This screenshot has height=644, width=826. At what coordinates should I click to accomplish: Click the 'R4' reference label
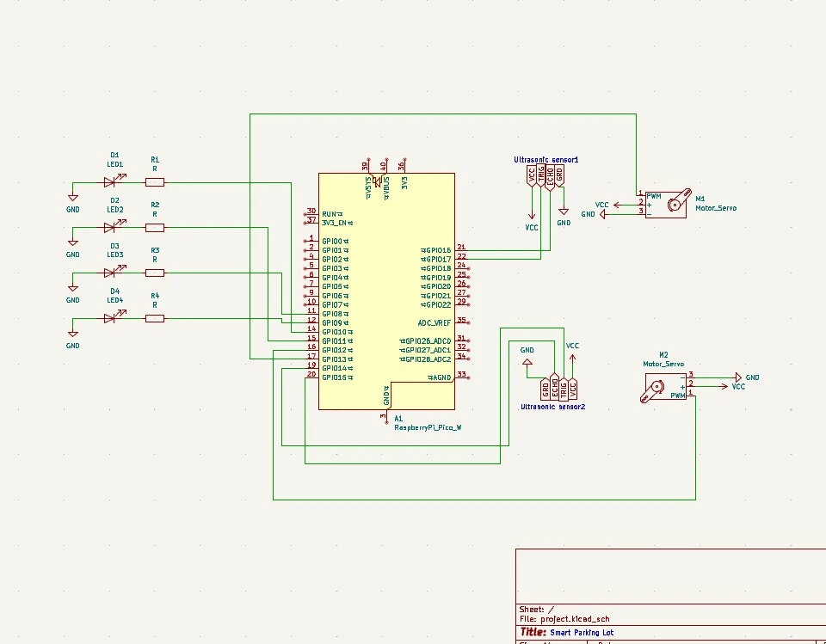[155, 296]
